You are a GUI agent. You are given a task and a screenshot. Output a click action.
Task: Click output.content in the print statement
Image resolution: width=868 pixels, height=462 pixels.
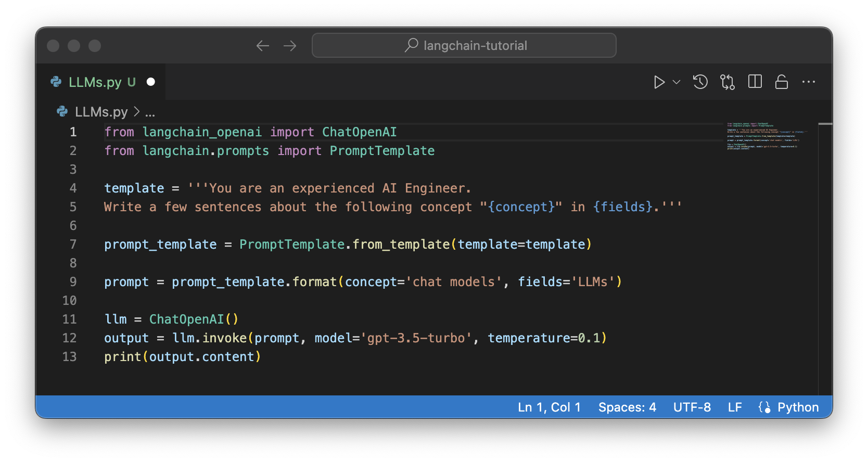point(202,357)
